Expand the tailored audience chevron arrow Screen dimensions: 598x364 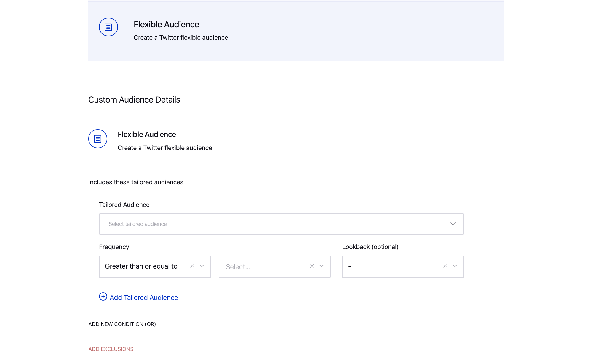(x=453, y=224)
